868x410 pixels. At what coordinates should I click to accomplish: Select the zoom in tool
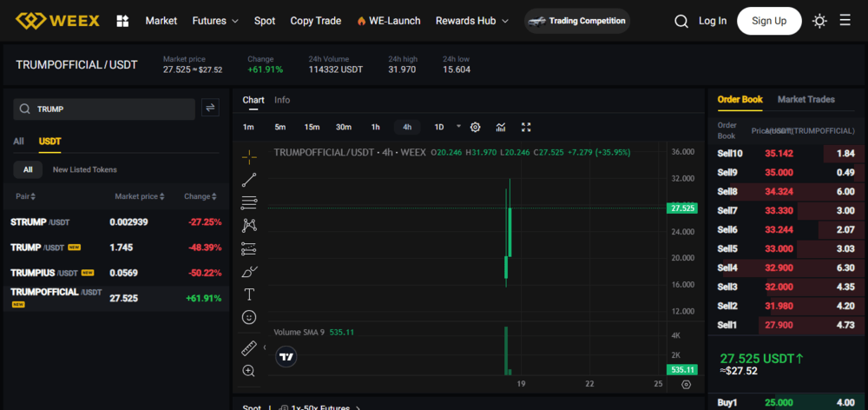click(x=249, y=371)
